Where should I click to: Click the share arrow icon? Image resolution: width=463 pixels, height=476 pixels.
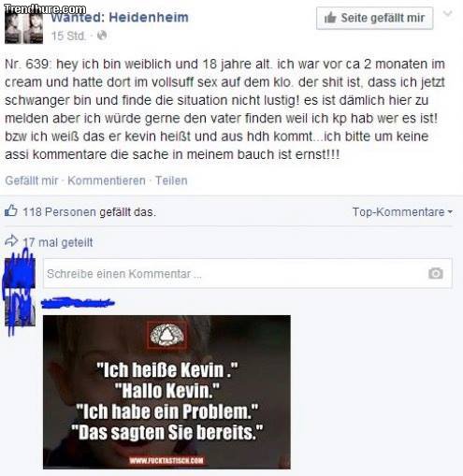coord(11,240)
